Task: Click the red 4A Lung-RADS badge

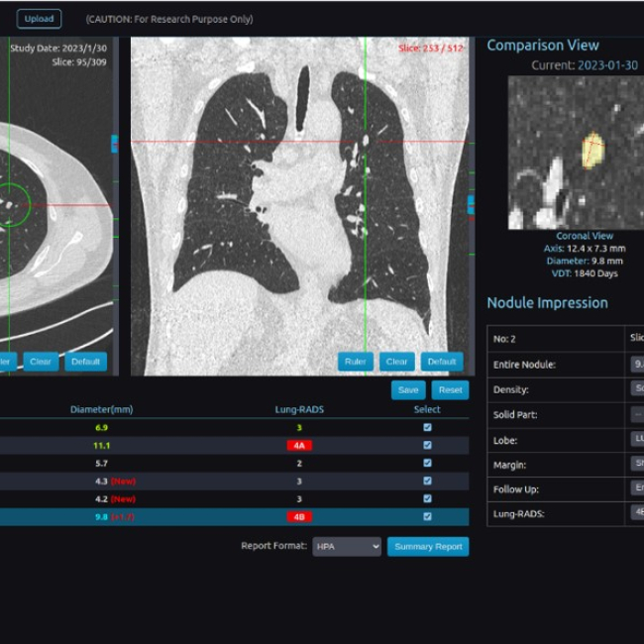Action: pos(299,445)
